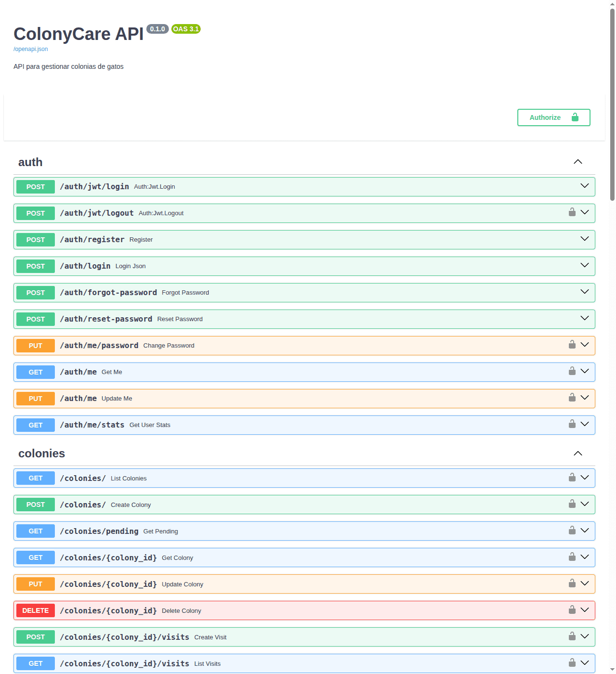This screenshot has width=616, height=674.
Task: Collapse the auth section
Action: click(x=578, y=162)
